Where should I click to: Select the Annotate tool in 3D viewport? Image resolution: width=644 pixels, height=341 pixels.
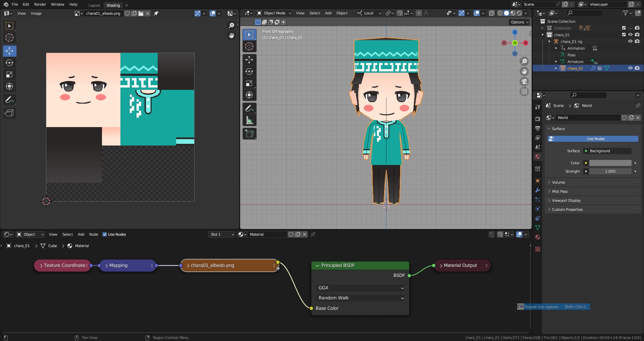[x=249, y=108]
